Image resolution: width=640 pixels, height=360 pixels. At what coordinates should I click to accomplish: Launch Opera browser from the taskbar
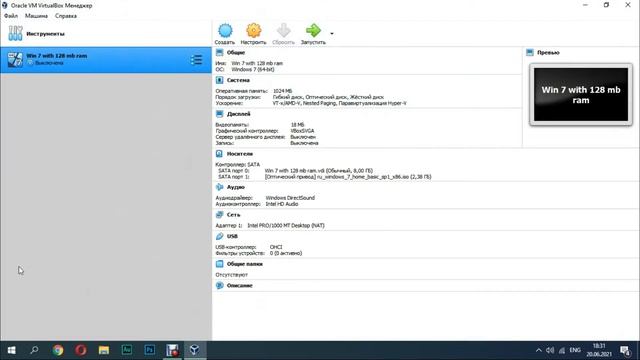tap(80, 350)
